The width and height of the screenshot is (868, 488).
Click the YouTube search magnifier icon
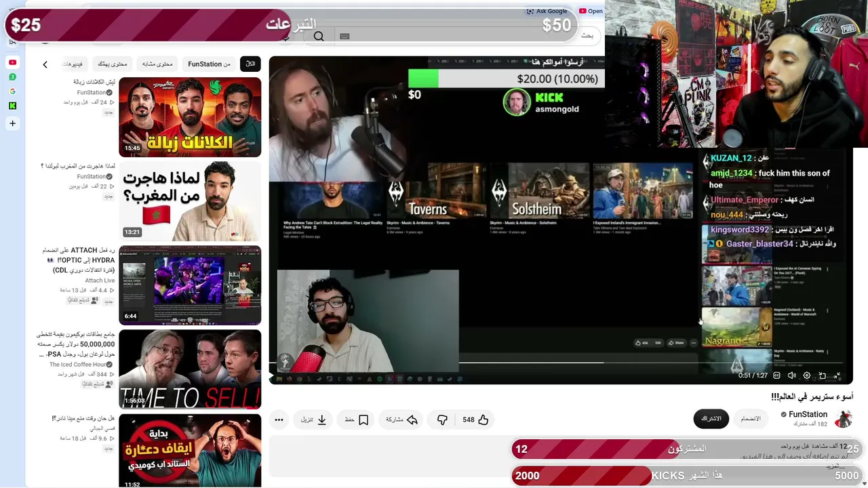point(319,36)
